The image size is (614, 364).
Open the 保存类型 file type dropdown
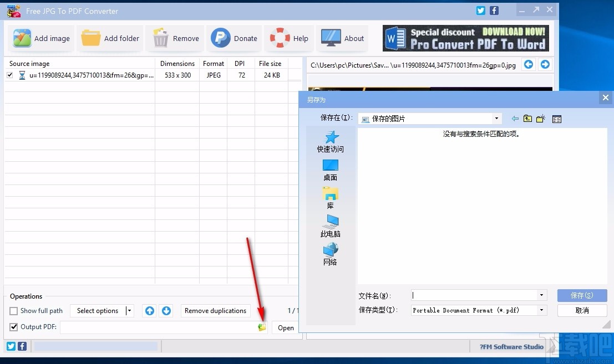pyautogui.click(x=542, y=310)
